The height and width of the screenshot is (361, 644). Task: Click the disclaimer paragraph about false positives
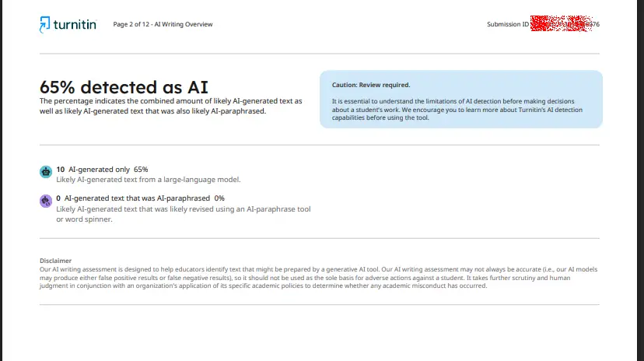(318, 278)
